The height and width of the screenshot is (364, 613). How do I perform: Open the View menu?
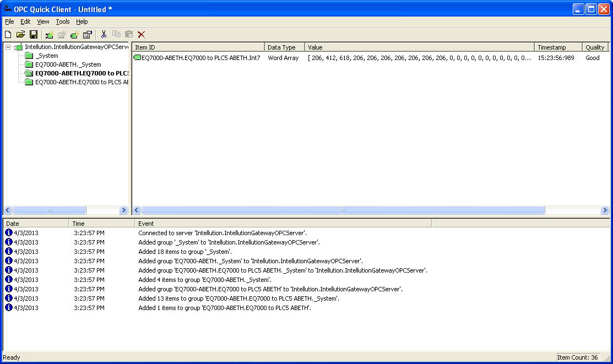[43, 21]
